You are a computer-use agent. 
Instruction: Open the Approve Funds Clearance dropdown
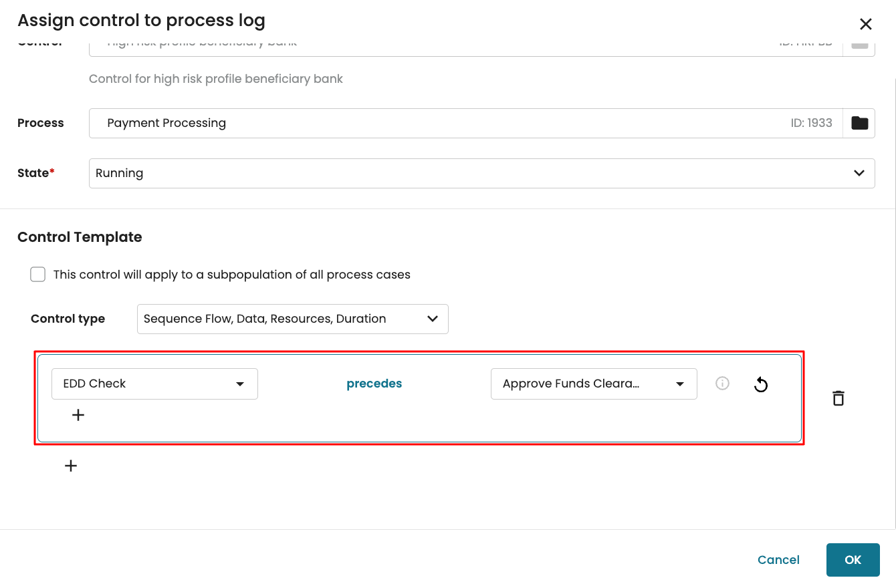click(594, 384)
